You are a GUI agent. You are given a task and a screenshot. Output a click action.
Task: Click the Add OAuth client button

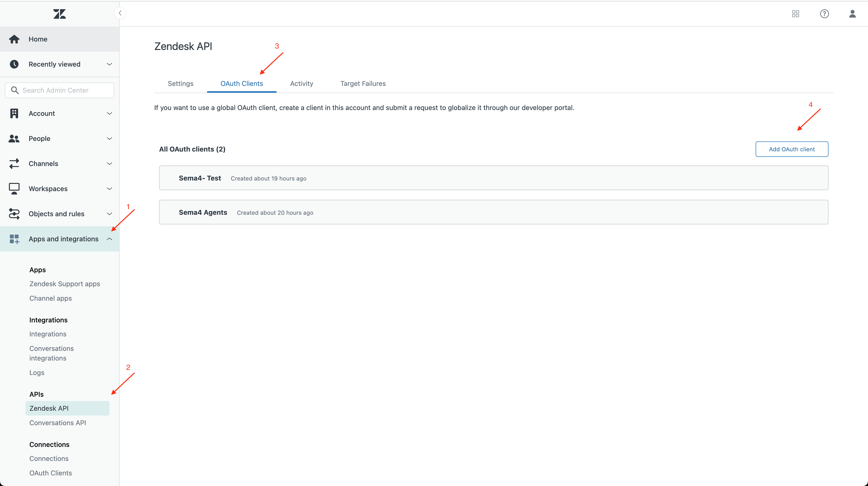pyautogui.click(x=792, y=149)
